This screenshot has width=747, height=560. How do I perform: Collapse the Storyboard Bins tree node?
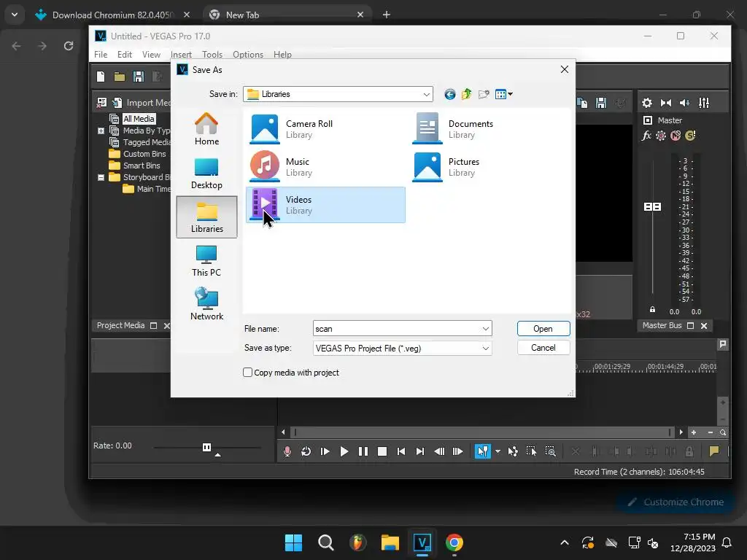[101, 177]
